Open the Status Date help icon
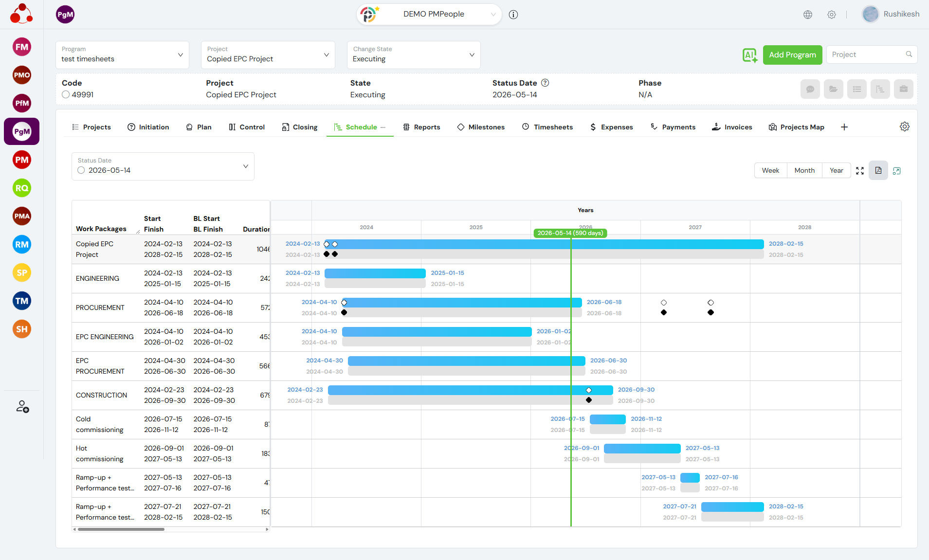929x560 pixels. point(545,83)
